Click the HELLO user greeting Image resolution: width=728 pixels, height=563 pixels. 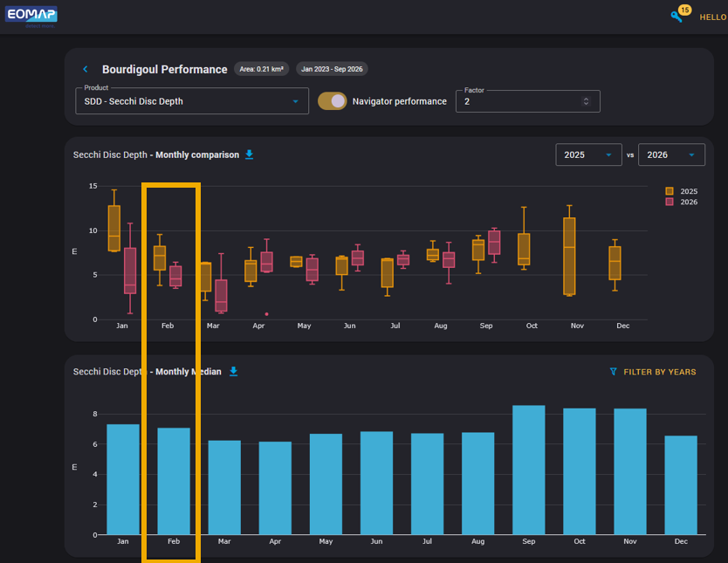(x=713, y=17)
